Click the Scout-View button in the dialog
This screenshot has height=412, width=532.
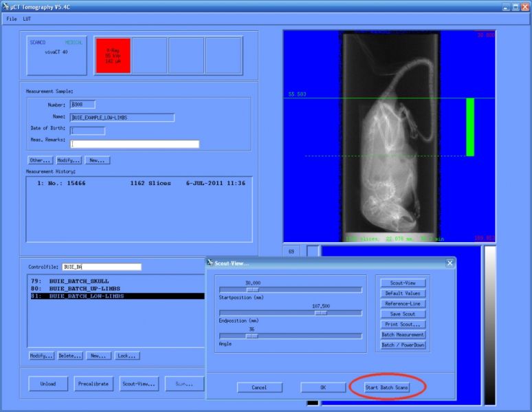click(x=403, y=283)
